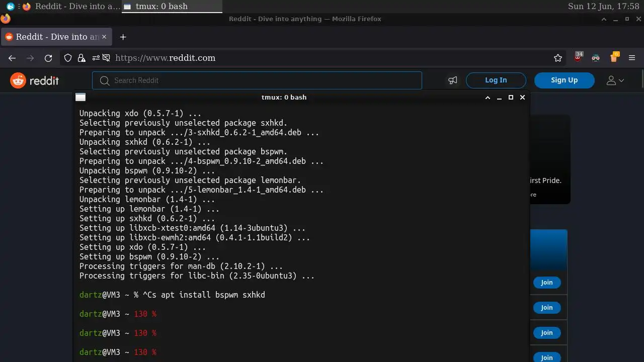Expand the Reddit user account dropdown
Screen dimensions: 644x362
[615, 80]
